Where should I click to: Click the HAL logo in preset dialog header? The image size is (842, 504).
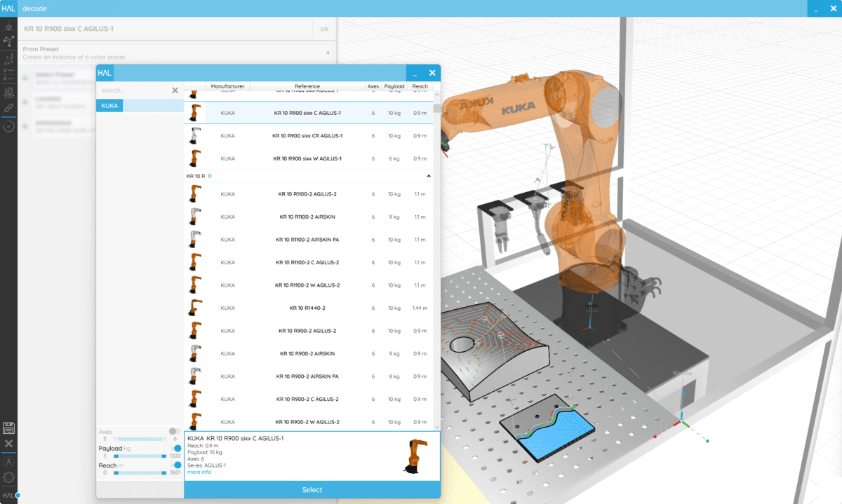(104, 72)
